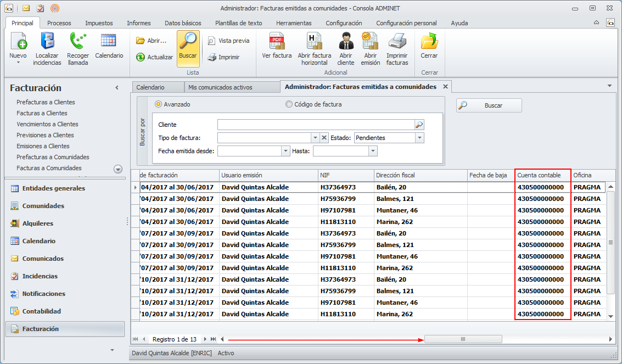This screenshot has width=622, height=364.
Task: Switch to the Informes ribbon tab
Action: 138,23
